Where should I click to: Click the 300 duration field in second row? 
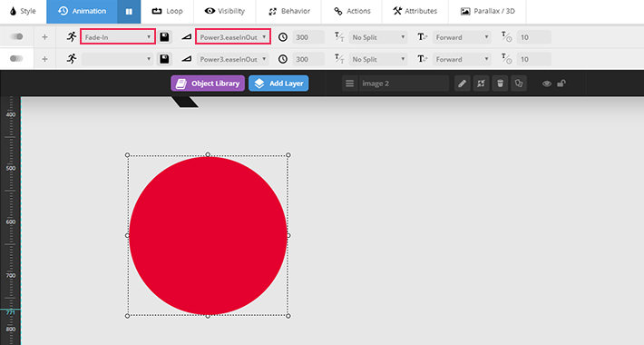point(308,59)
